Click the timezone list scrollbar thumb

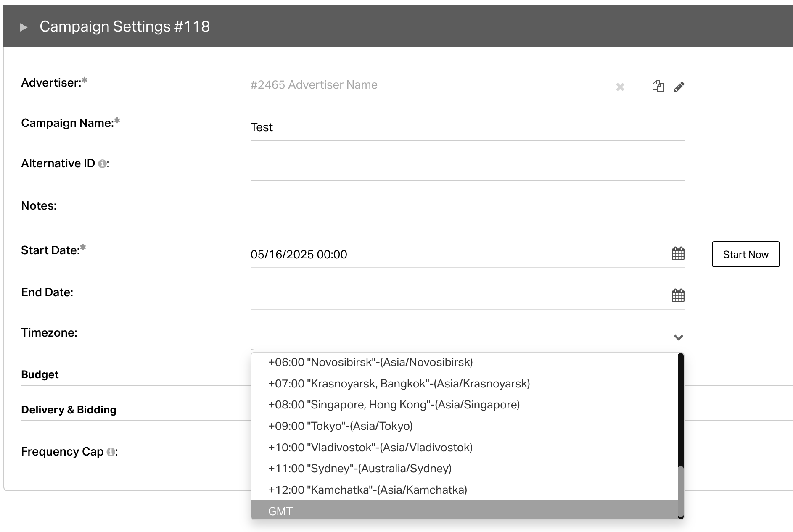680,492
